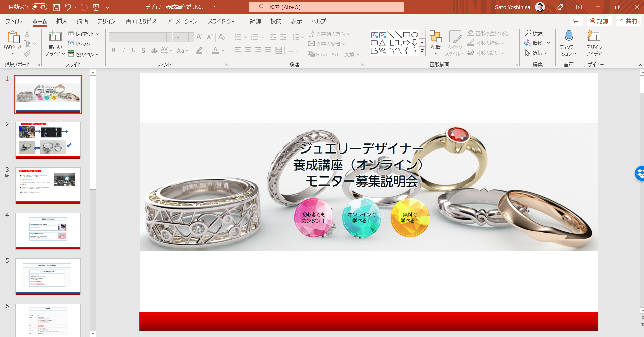Increase font size icon

(199, 37)
